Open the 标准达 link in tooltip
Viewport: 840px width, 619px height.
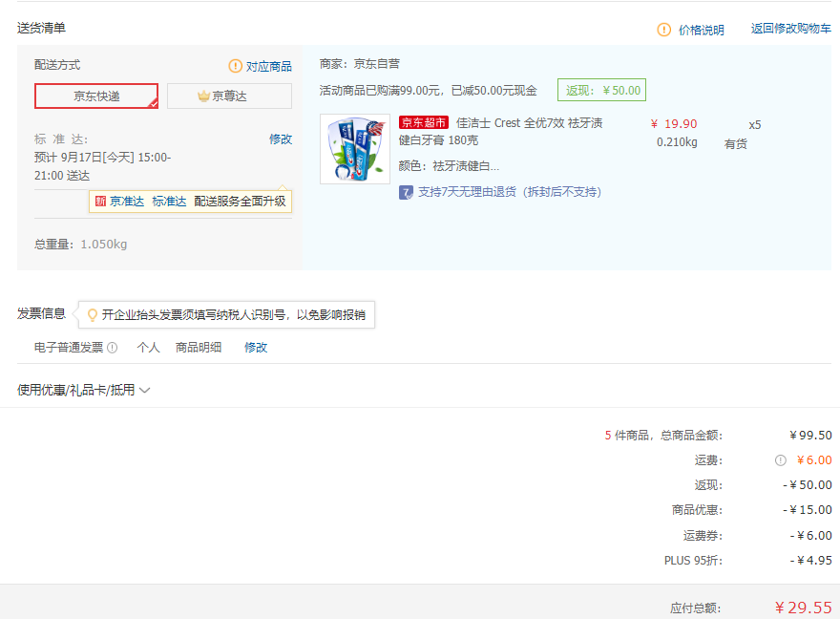click(169, 202)
